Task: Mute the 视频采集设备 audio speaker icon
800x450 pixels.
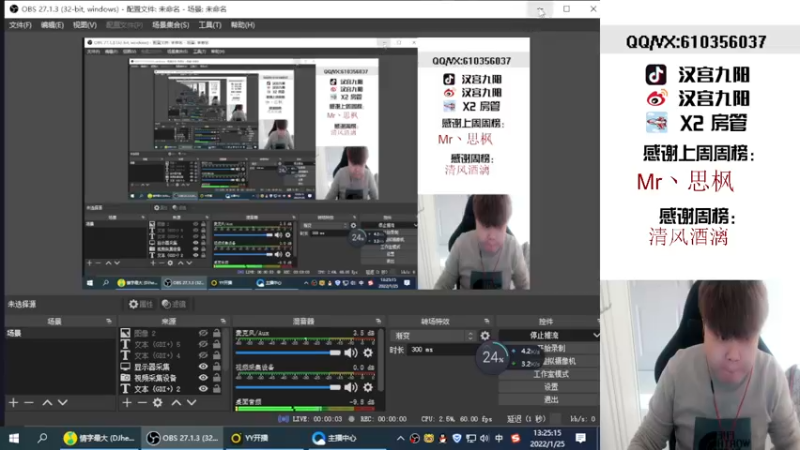Action: click(x=351, y=387)
